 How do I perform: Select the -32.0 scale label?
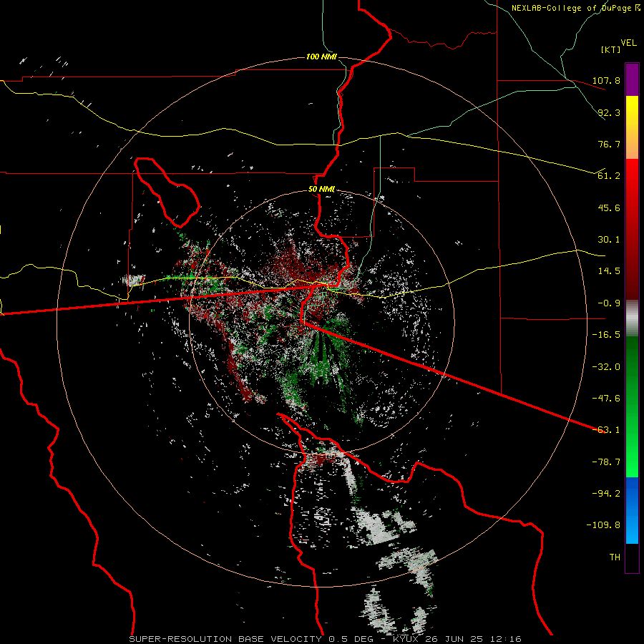(x=606, y=367)
